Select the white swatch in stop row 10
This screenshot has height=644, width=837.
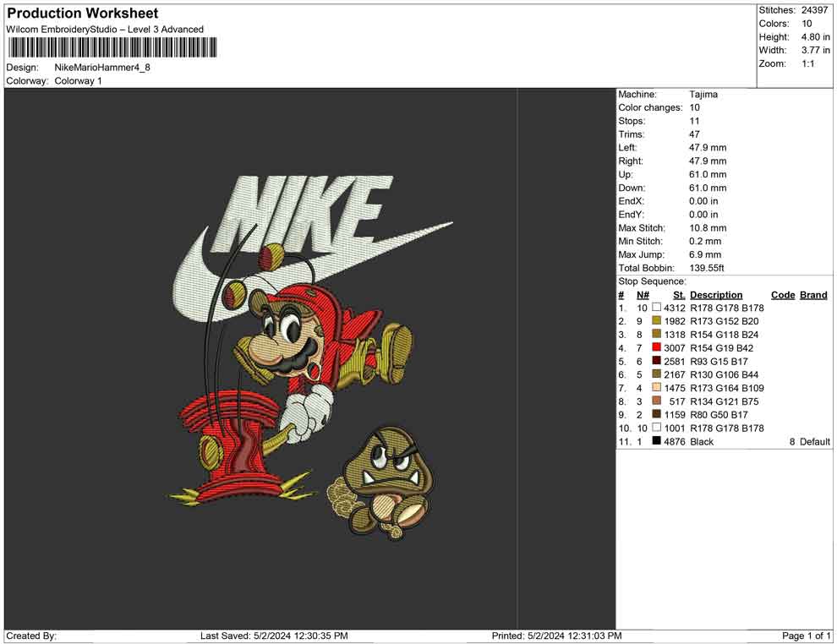657,428
